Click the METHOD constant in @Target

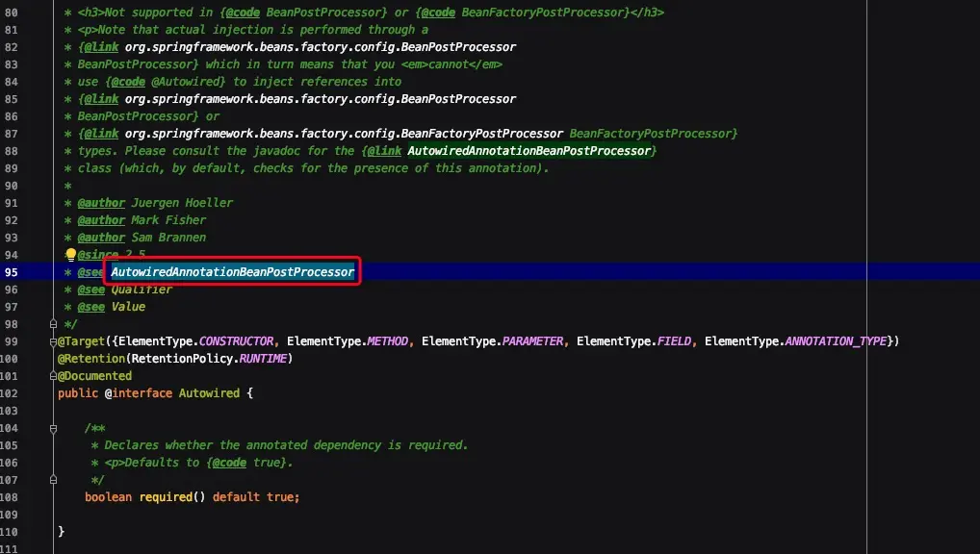[388, 341]
